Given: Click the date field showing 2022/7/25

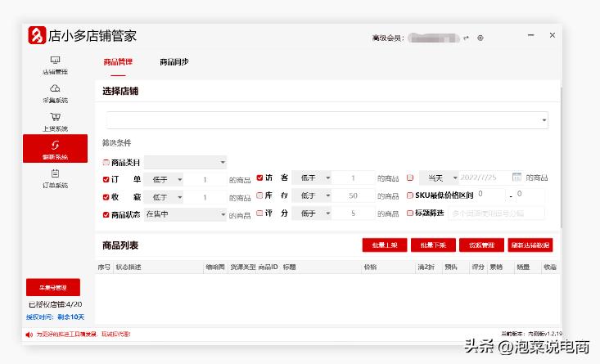Looking at the screenshot, I should tap(485, 178).
